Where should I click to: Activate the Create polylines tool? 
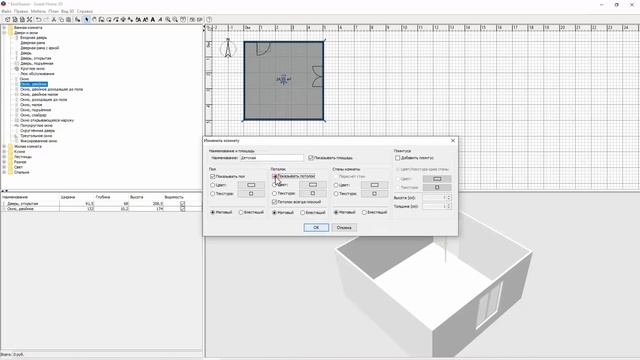[x=117, y=19]
